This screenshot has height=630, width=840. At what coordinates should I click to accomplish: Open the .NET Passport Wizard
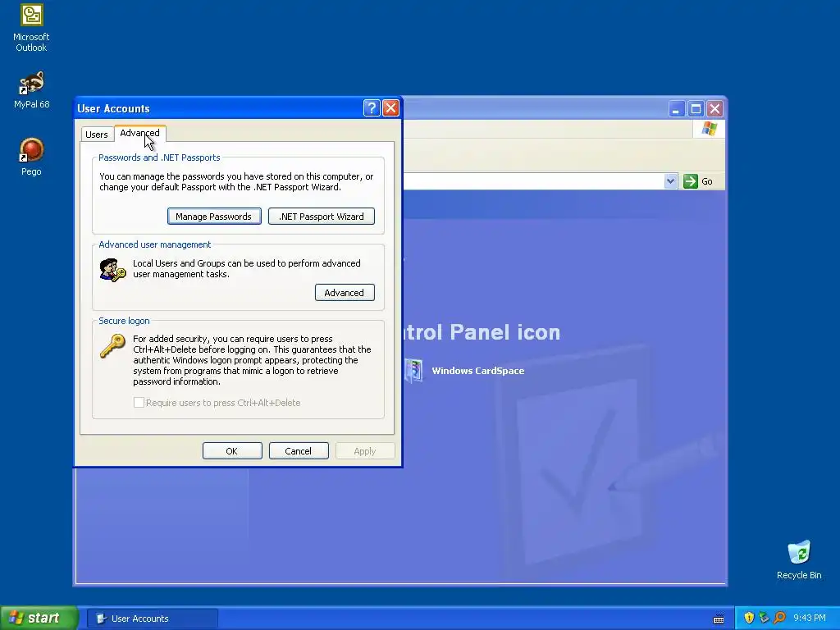click(321, 217)
